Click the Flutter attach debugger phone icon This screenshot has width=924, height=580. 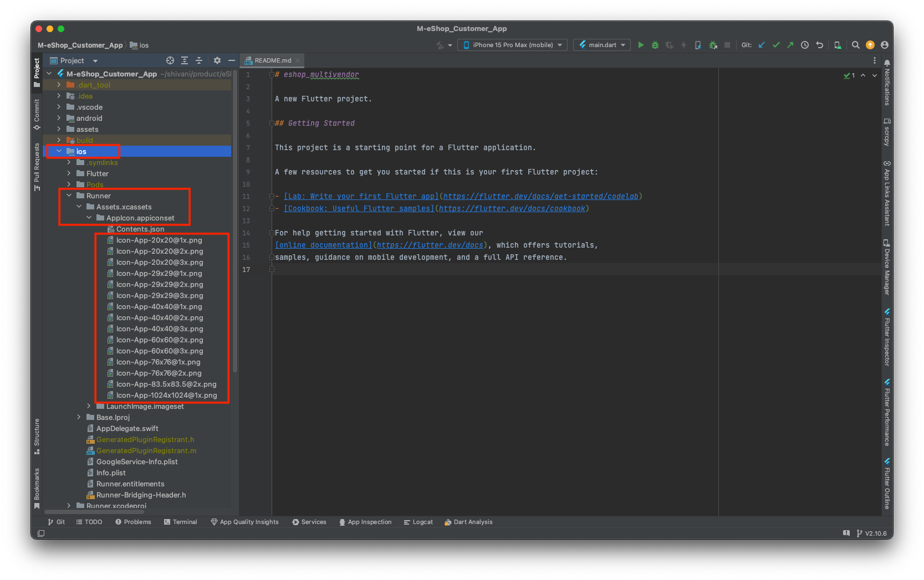pos(698,45)
